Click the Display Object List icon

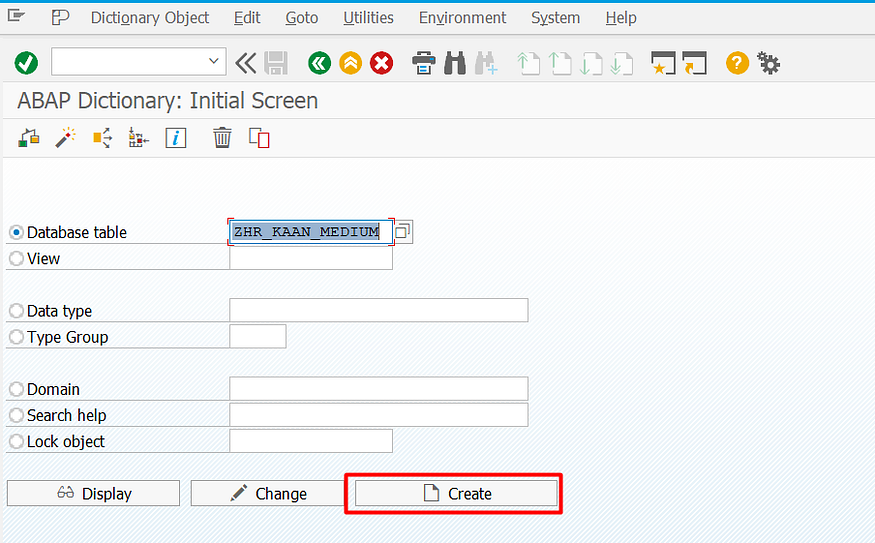click(138, 137)
